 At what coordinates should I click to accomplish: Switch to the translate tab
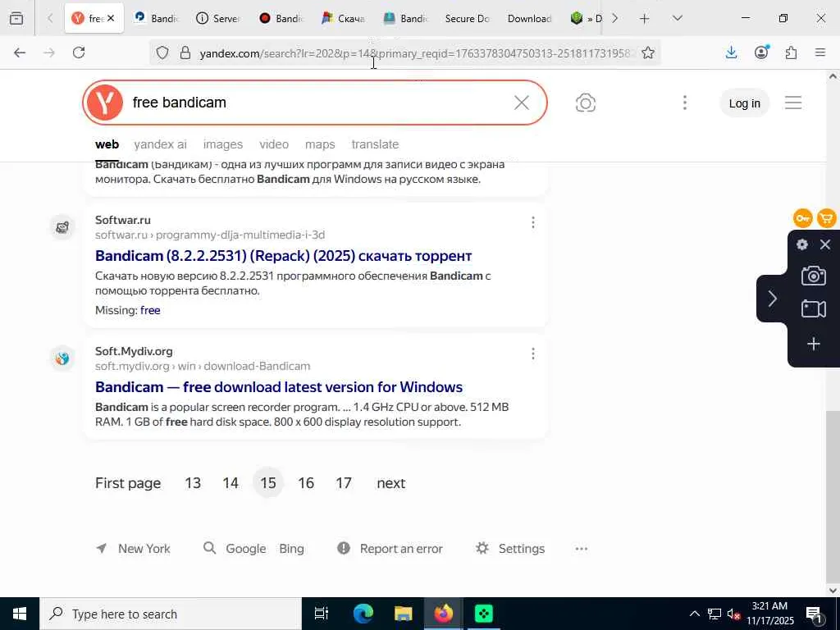pyautogui.click(x=375, y=144)
